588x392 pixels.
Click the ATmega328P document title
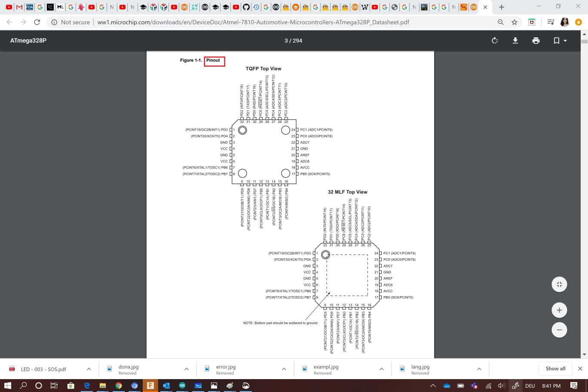click(x=28, y=40)
